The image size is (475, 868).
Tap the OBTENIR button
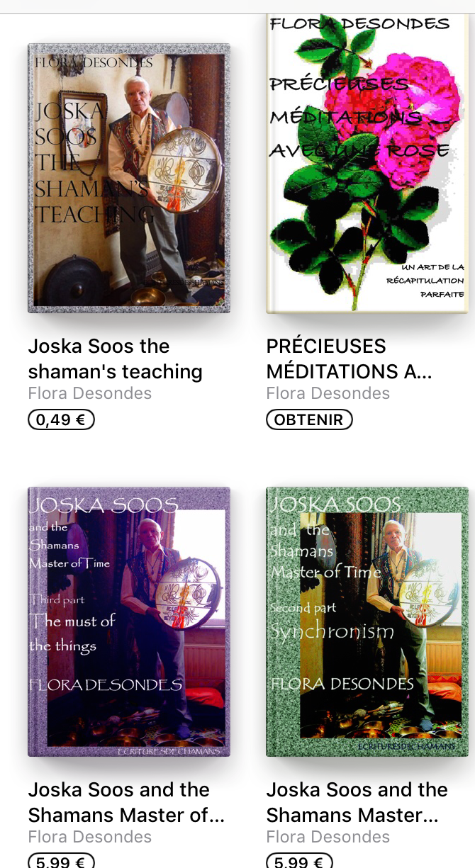(x=309, y=419)
